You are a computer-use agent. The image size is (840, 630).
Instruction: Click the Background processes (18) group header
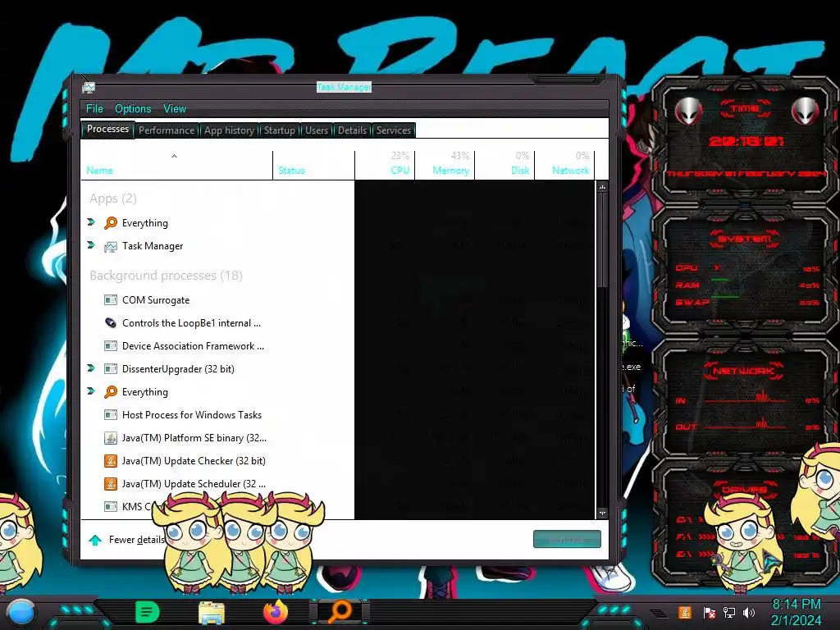coord(166,276)
